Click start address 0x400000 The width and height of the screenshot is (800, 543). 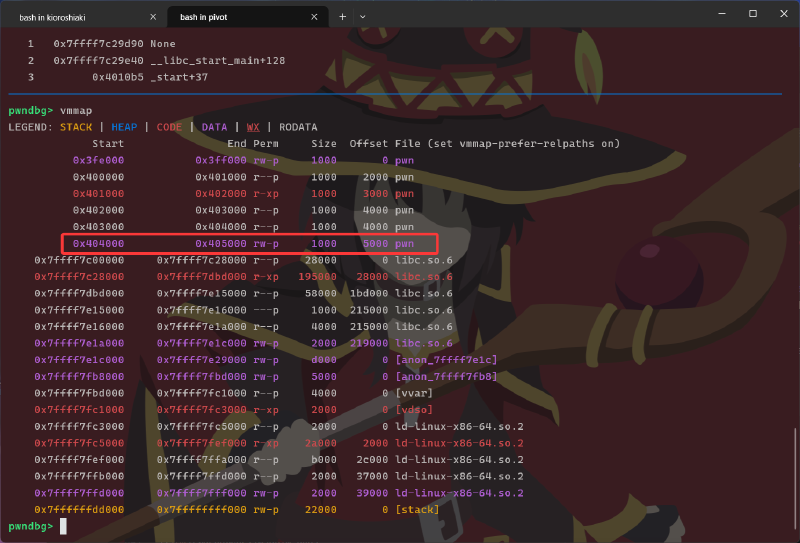98,177
